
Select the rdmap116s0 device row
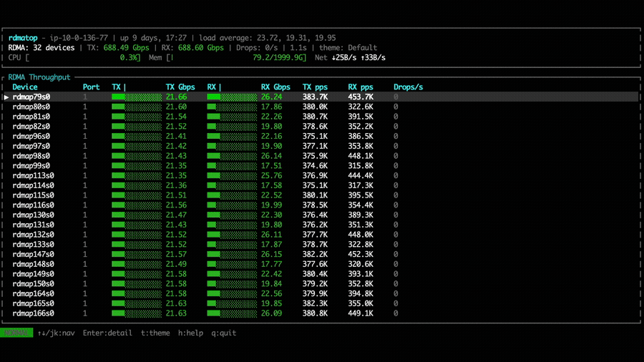point(321,205)
